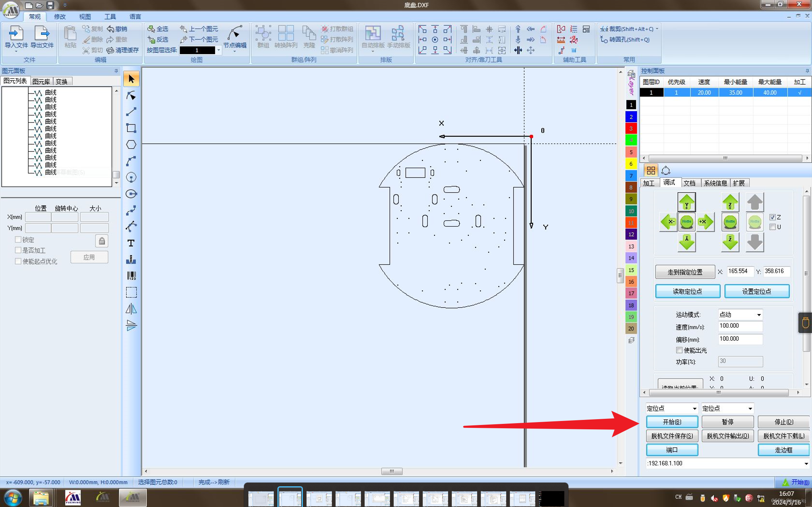Click the 读取定位点 button
The width and height of the screenshot is (812, 507).
tap(687, 291)
